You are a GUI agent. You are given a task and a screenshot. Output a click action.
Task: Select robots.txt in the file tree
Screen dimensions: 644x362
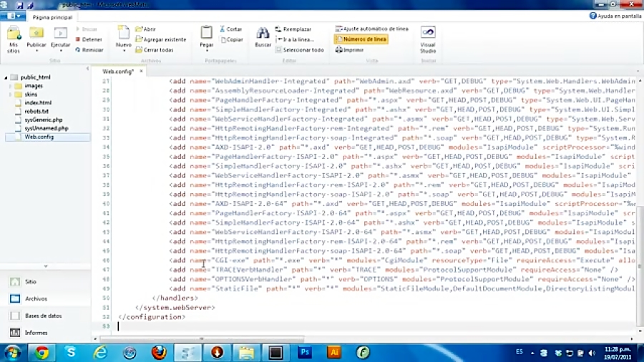pyautogui.click(x=36, y=111)
